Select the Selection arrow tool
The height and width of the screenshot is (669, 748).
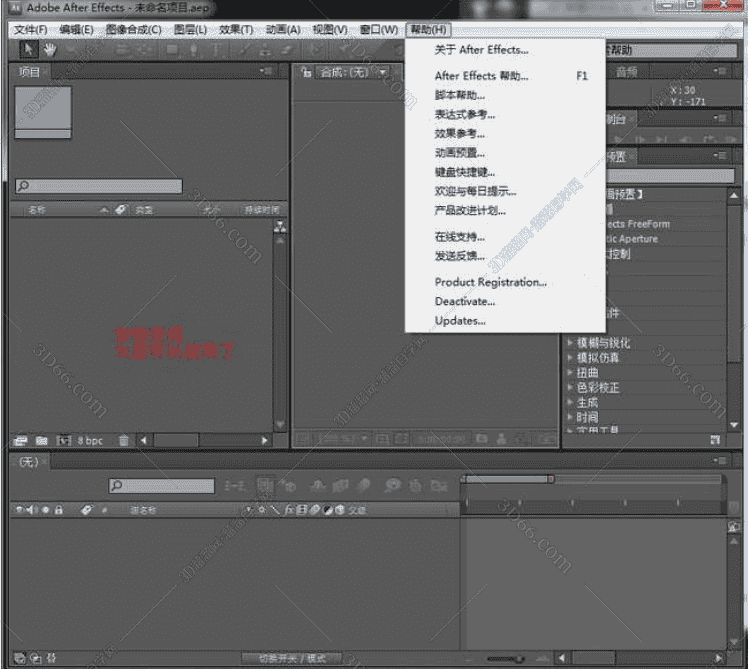(28, 49)
